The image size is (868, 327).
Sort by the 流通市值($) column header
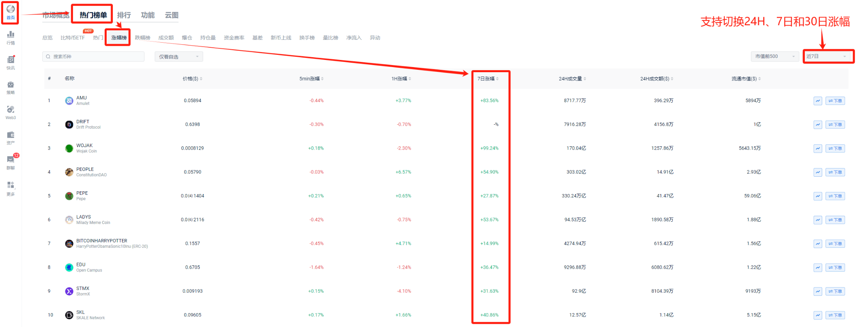click(746, 79)
